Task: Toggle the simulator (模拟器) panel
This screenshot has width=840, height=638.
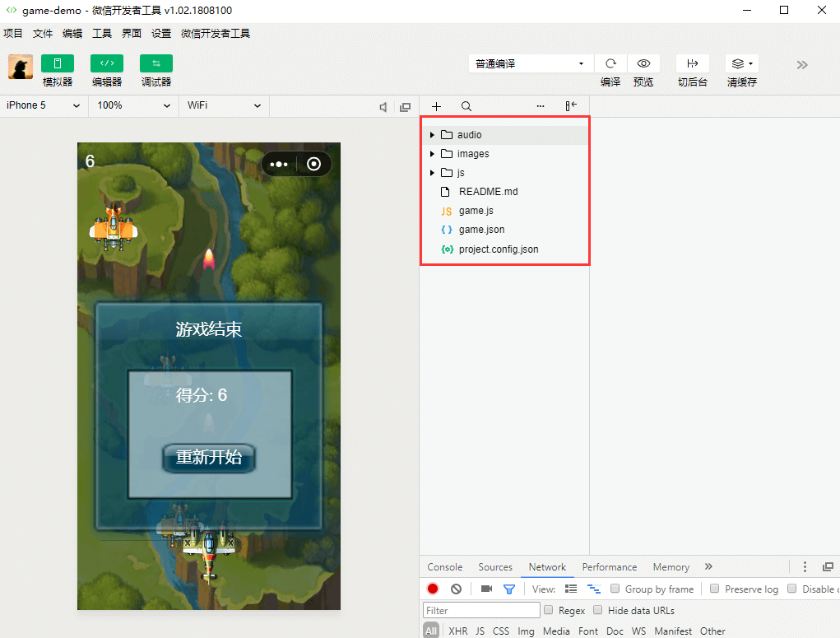Action: (x=58, y=63)
